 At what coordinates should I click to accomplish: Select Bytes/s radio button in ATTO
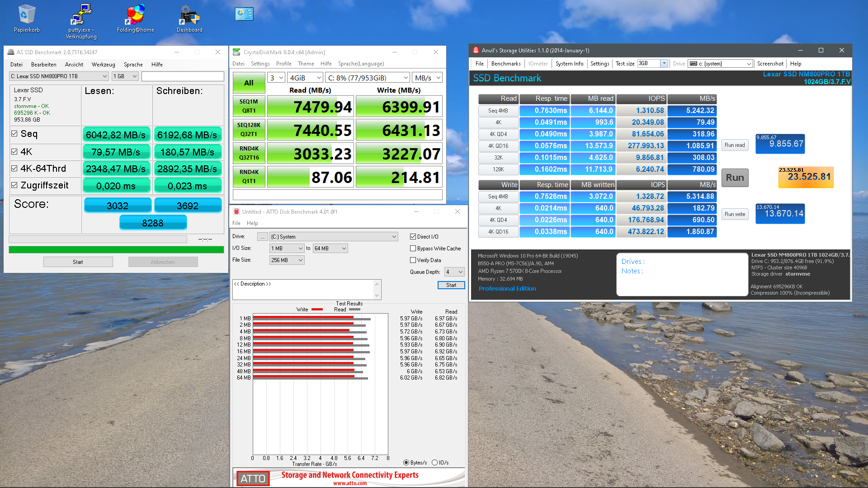[406, 463]
